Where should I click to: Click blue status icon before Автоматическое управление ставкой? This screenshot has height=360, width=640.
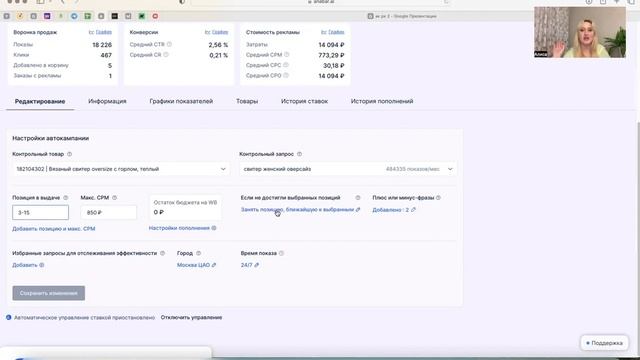tap(9, 318)
